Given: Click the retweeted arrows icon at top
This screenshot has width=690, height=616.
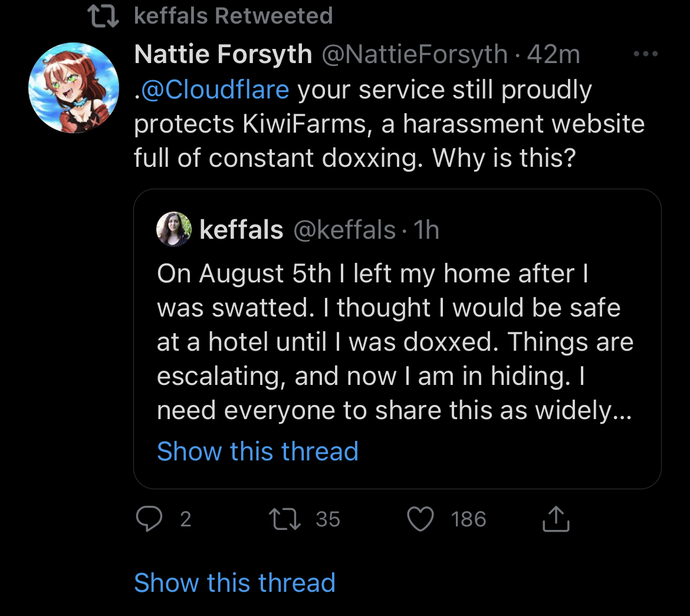Looking at the screenshot, I should (x=103, y=17).
